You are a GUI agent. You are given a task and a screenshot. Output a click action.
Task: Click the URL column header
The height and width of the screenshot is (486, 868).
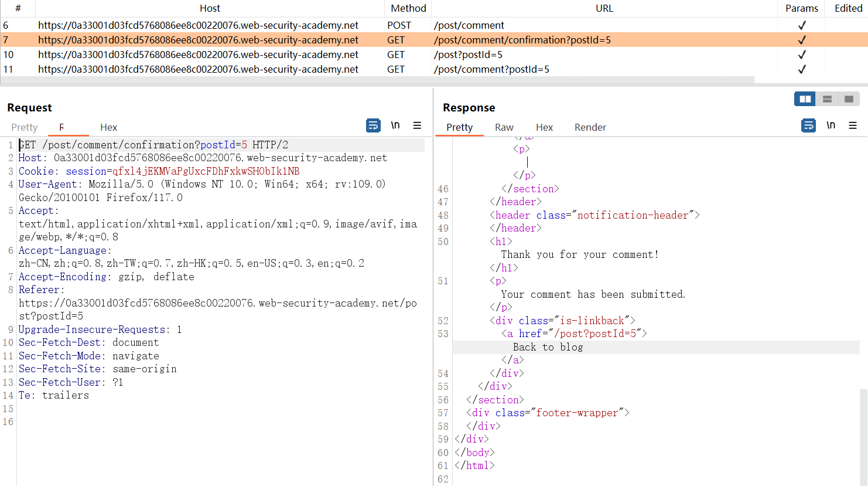604,8
